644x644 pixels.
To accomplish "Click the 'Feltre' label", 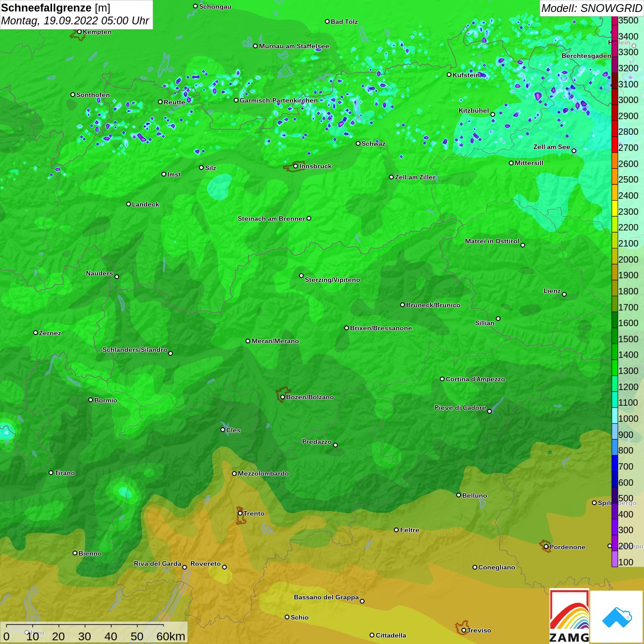I will 409,530.
